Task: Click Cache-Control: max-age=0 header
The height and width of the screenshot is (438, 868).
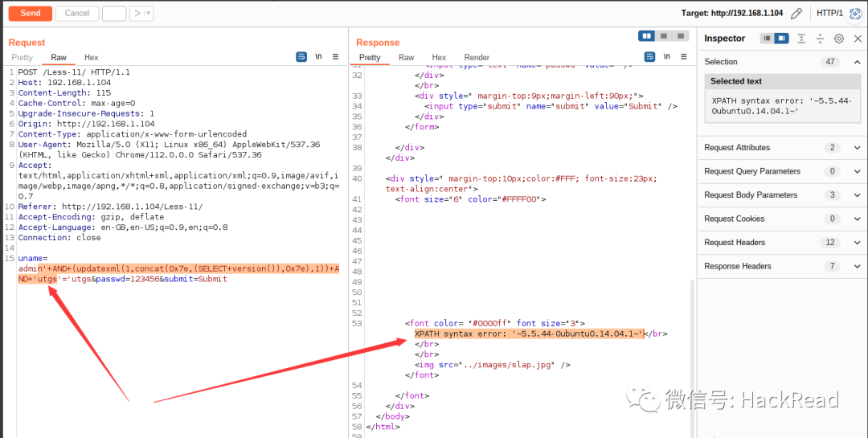Action: click(76, 103)
